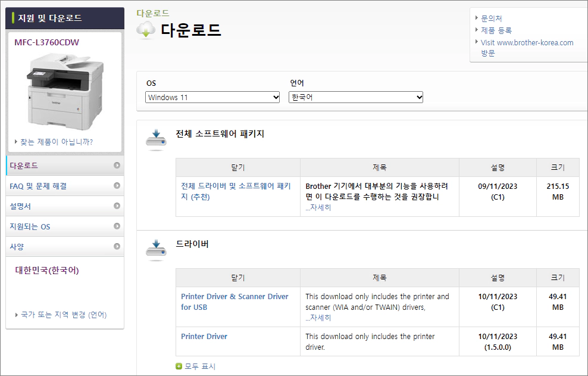
Task: Click 전체 소프트웨어 패키지 section title
Action: pos(220,133)
